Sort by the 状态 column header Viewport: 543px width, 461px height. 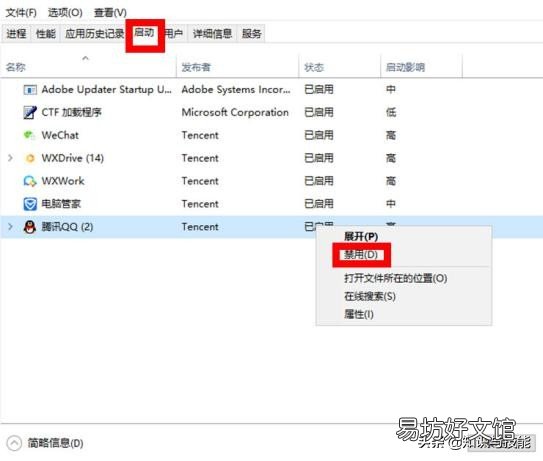pyautogui.click(x=314, y=67)
